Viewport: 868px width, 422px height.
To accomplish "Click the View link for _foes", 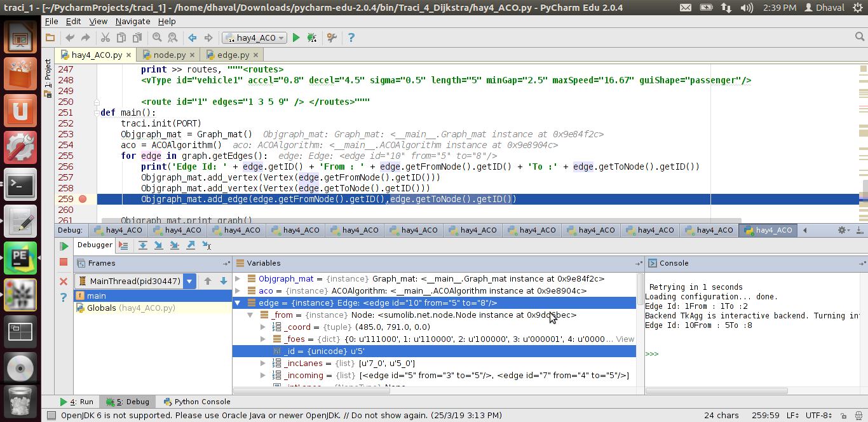I will pos(625,339).
